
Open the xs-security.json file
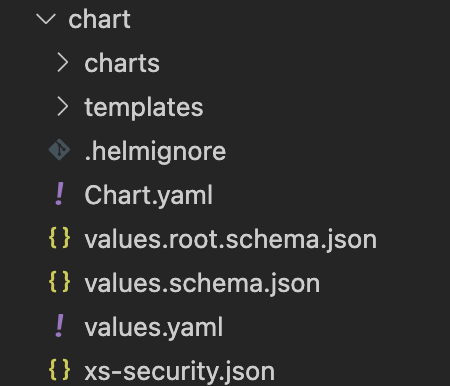pyautogui.click(x=179, y=372)
